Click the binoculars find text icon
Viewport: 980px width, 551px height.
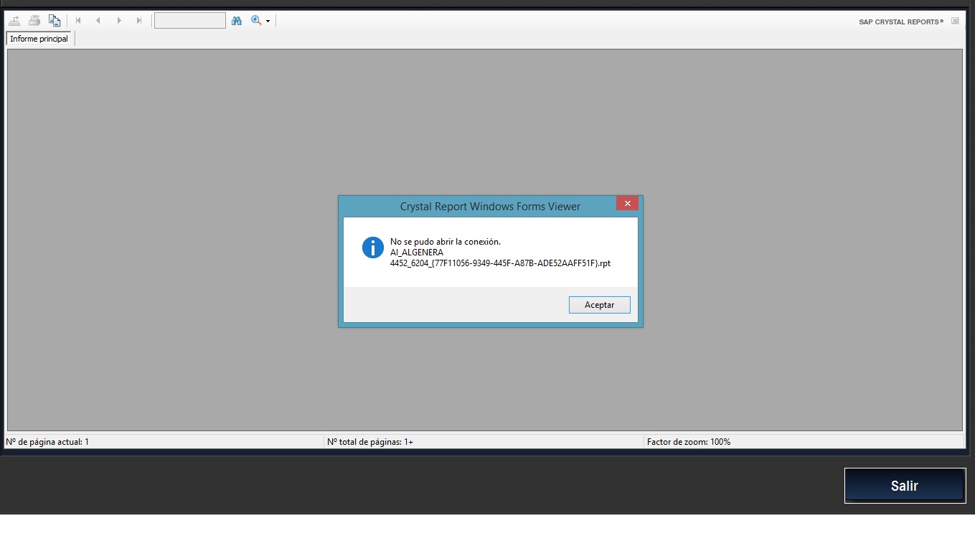click(237, 21)
